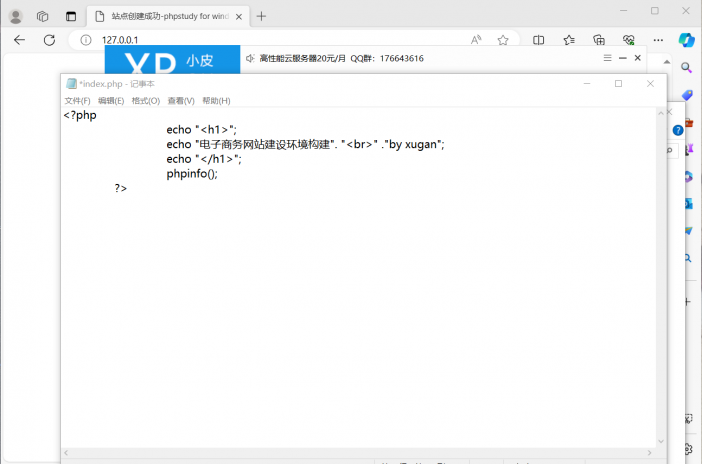View site information icon
Image resolution: width=702 pixels, height=464 pixels.
coord(86,40)
